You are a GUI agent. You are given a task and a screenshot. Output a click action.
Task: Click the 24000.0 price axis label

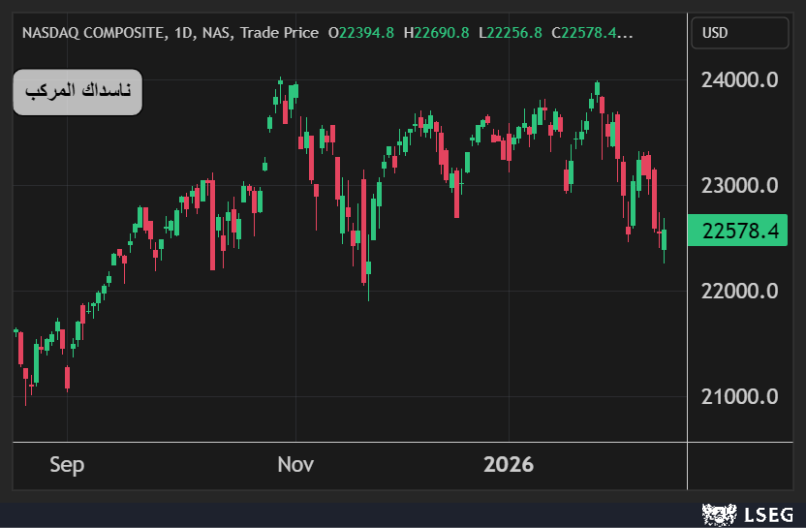pos(738,80)
